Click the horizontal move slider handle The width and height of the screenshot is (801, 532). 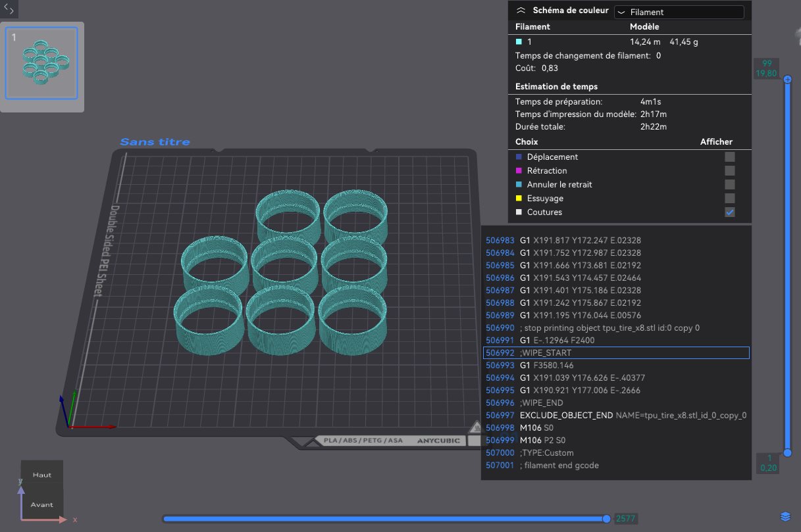click(606, 519)
